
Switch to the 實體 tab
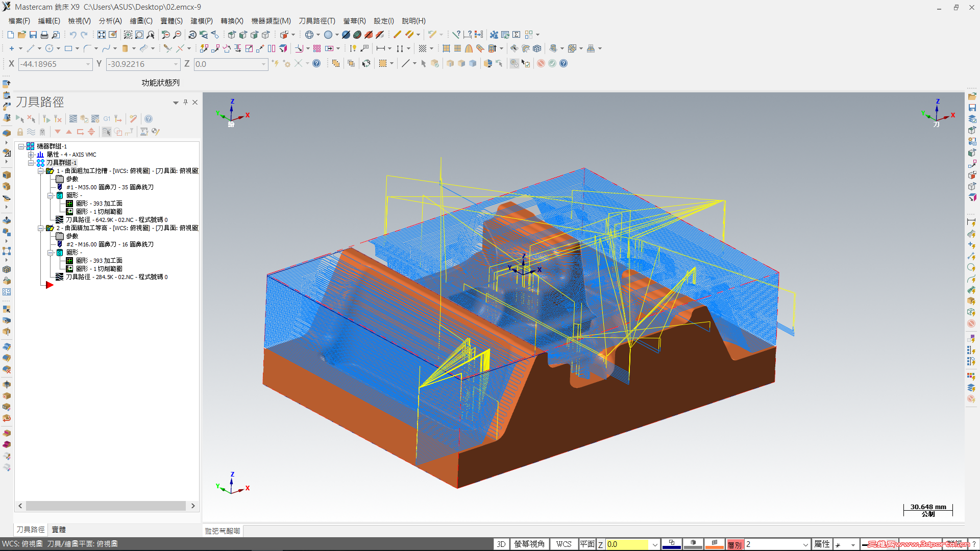59,530
